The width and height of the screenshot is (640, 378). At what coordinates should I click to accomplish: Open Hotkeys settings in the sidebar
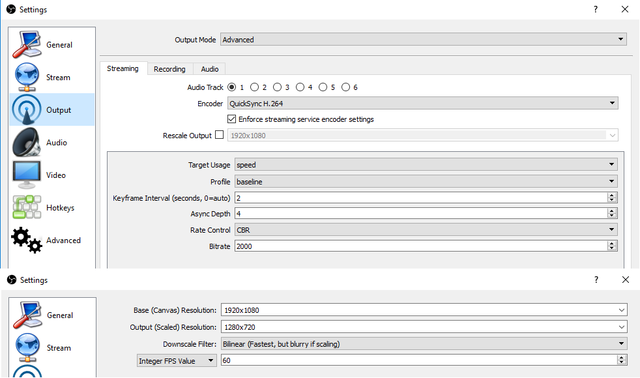[52, 208]
